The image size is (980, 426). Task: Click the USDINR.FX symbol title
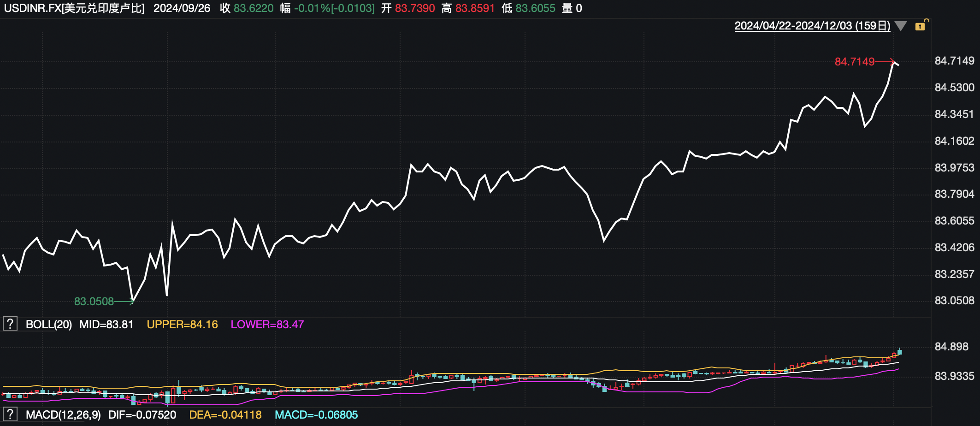tap(74, 8)
